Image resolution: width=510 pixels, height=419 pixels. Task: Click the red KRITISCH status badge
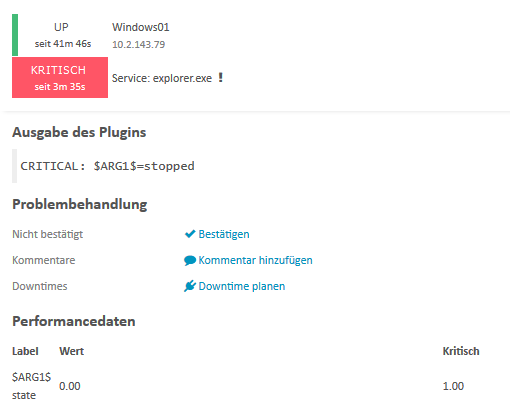point(60,77)
